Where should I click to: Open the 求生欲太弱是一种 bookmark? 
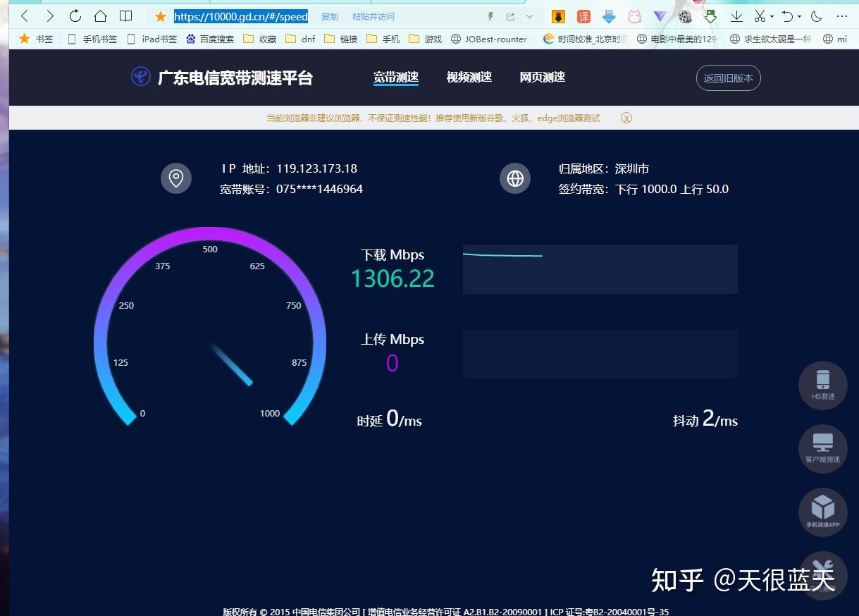[x=771, y=39]
